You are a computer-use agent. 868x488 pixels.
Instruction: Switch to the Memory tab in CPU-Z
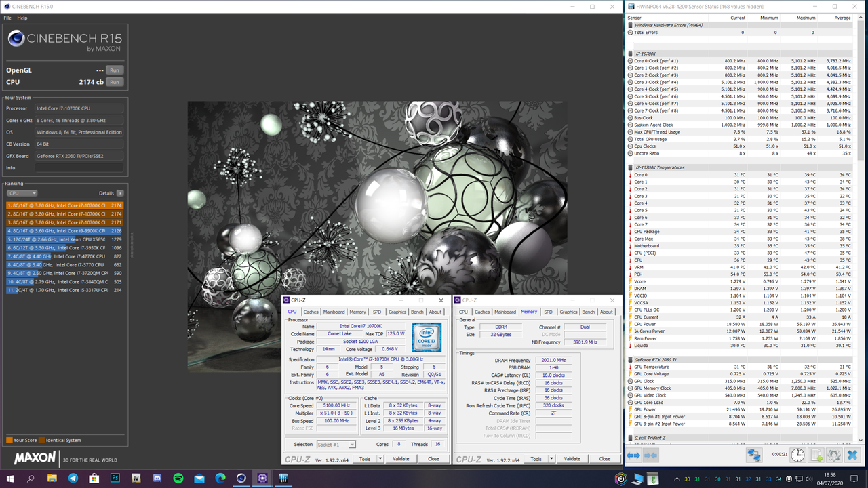click(x=357, y=312)
